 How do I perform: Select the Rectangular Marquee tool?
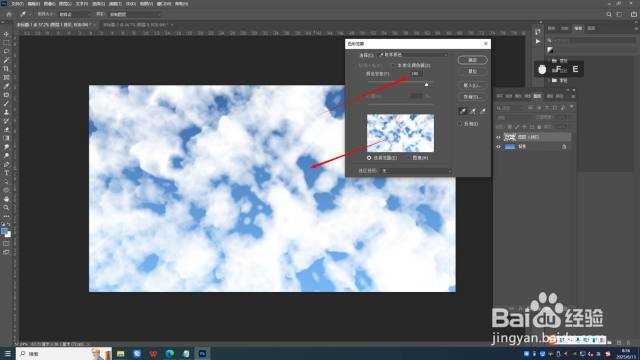click(6, 43)
